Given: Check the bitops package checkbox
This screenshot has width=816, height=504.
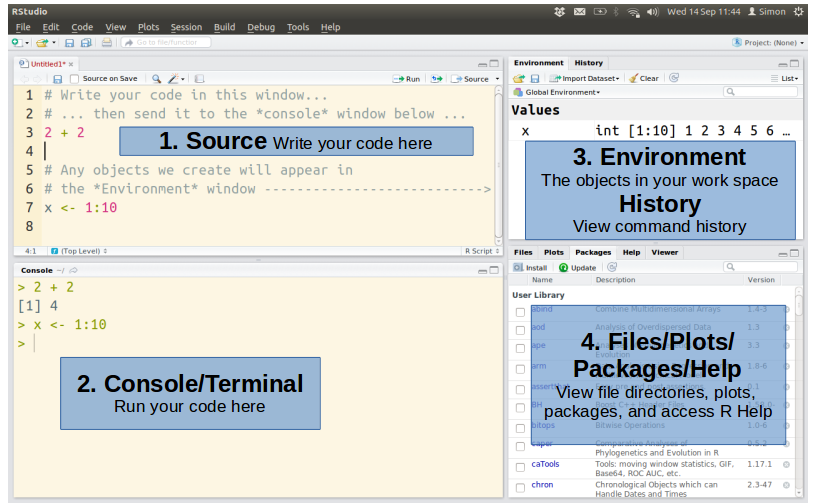Looking at the screenshot, I should pyautogui.click(x=520, y=428).
